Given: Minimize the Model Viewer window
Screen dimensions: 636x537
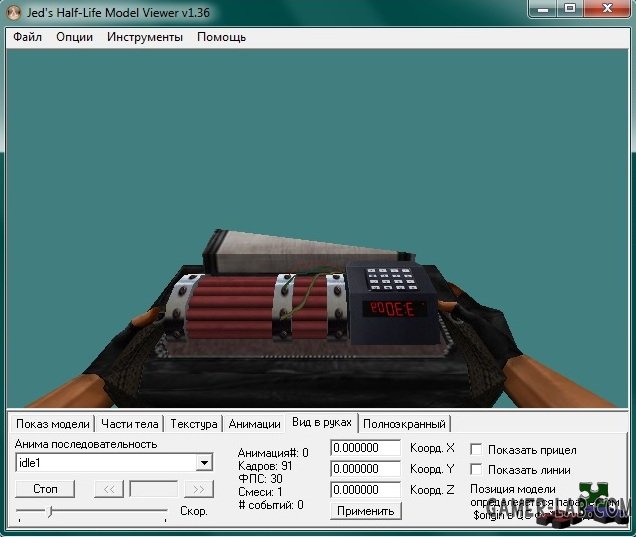Looking at the screenshot, I should pyautogui.click(x=543, y=9).
